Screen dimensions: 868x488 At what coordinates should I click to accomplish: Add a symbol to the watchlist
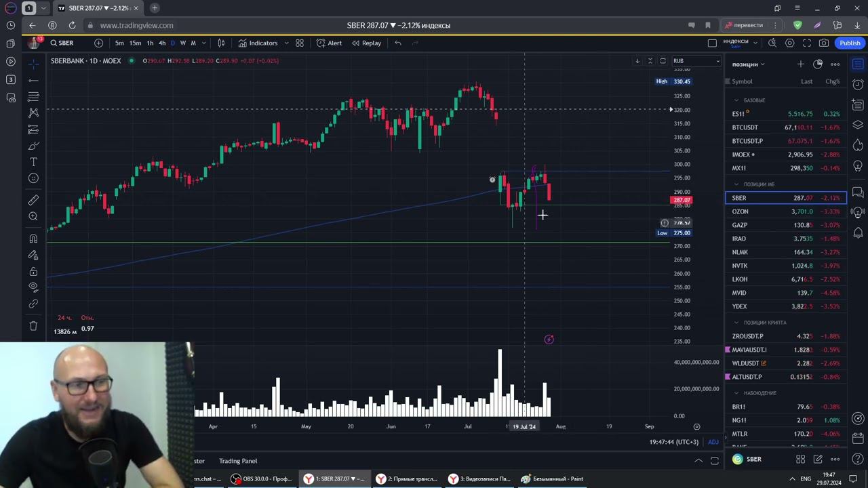[800, 64]
